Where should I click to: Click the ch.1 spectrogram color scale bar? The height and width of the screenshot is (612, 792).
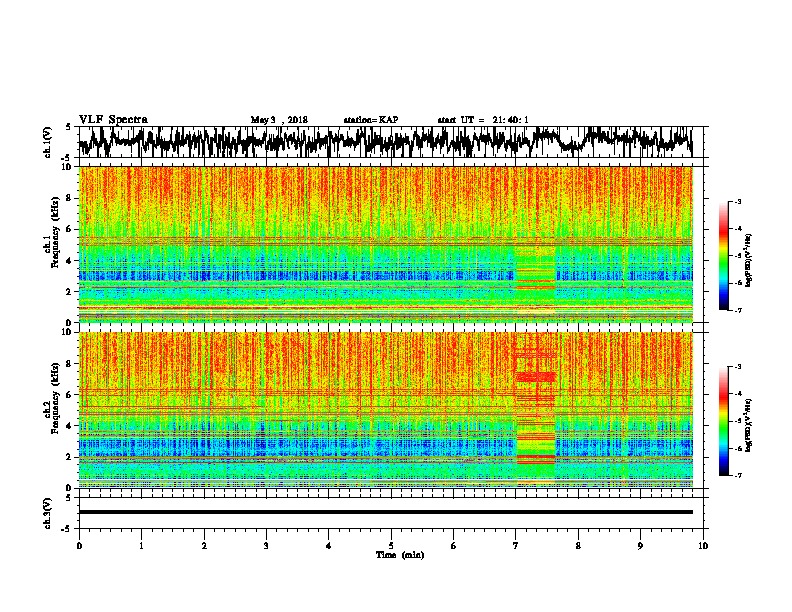tap(723, 256)
